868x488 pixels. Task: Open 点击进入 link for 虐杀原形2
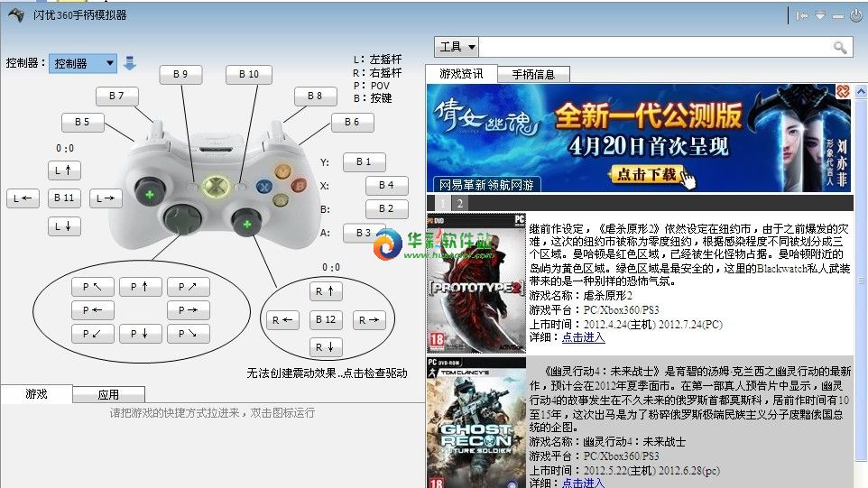click(584, 337)
